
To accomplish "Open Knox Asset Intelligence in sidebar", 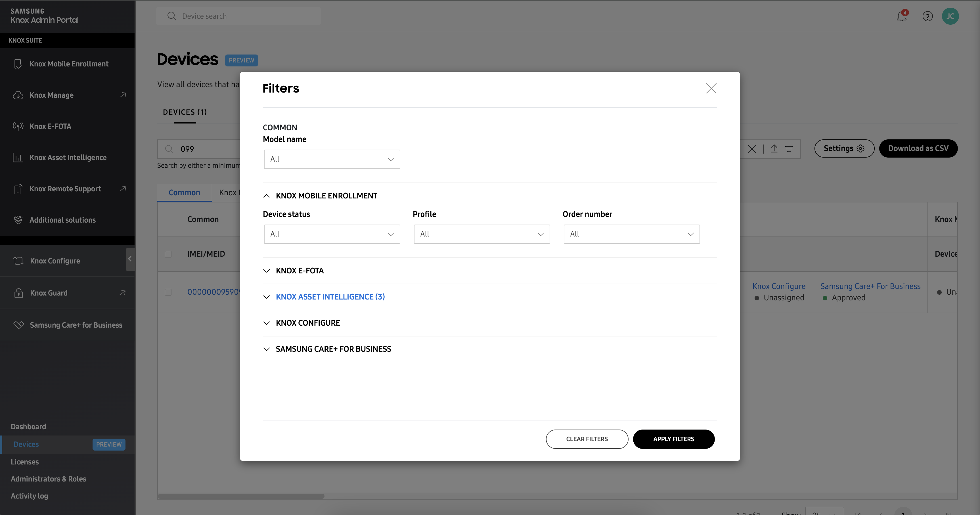I will point(68,158).
